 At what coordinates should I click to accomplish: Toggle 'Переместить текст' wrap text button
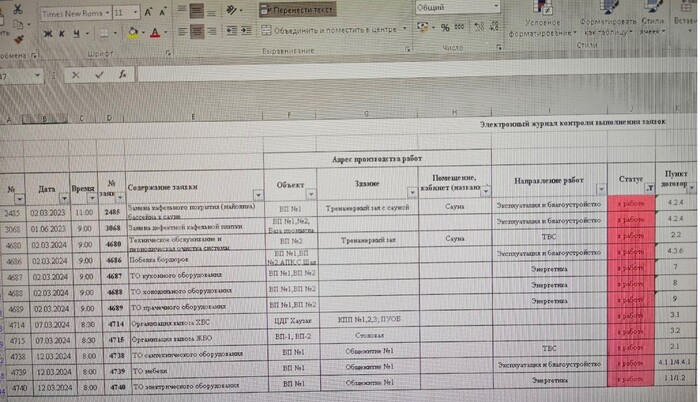pyautogui.click(x=297, y=9)
